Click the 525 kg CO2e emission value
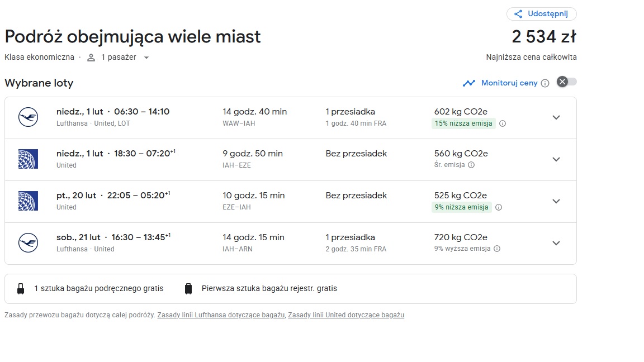The height and width of the screenshot is (362, 644). click(x=461, y=196)
